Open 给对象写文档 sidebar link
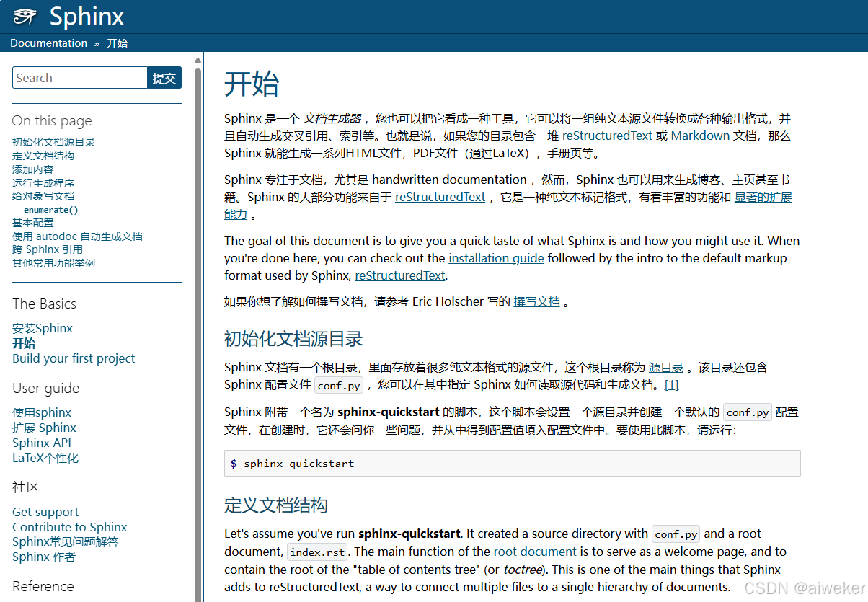This screenshot has height=602, width=868. [x=43, y=196]
